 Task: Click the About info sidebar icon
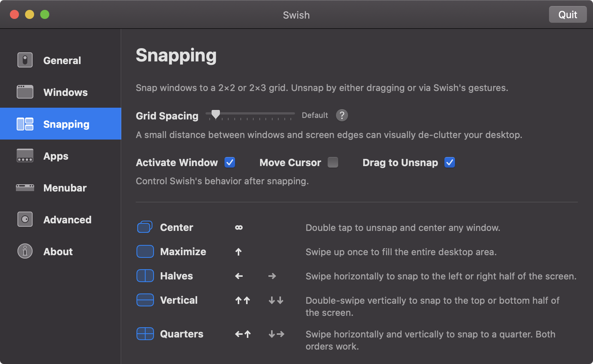(25, 251)
